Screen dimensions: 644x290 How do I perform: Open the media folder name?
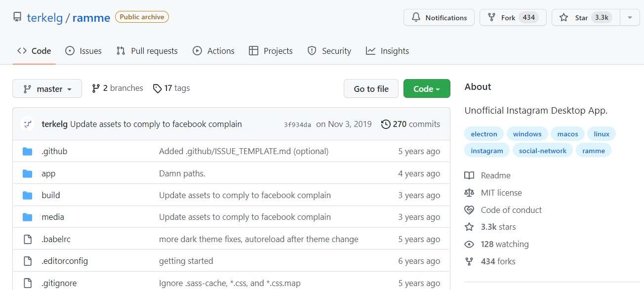click(x=53, y=217)
